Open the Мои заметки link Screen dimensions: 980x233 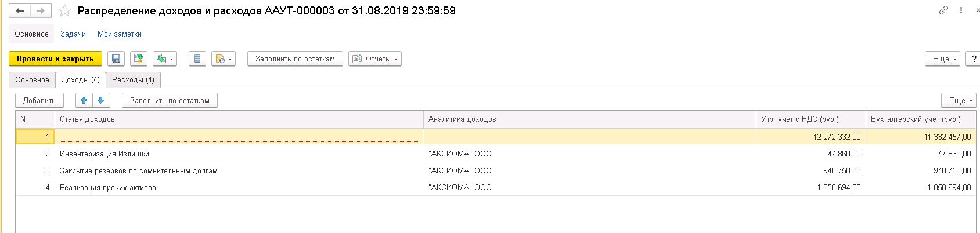(119, 34)
